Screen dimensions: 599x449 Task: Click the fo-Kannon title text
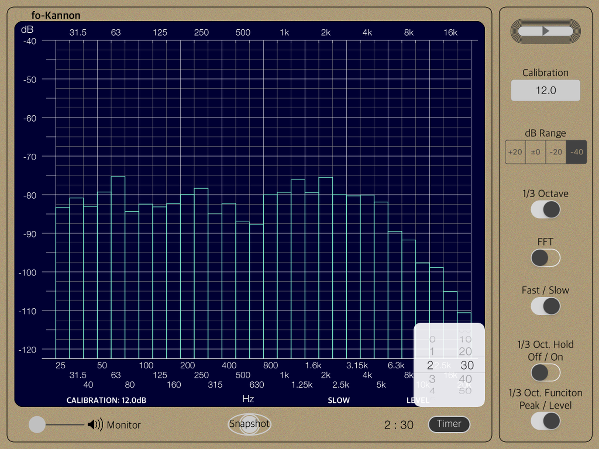pos(56,15)
